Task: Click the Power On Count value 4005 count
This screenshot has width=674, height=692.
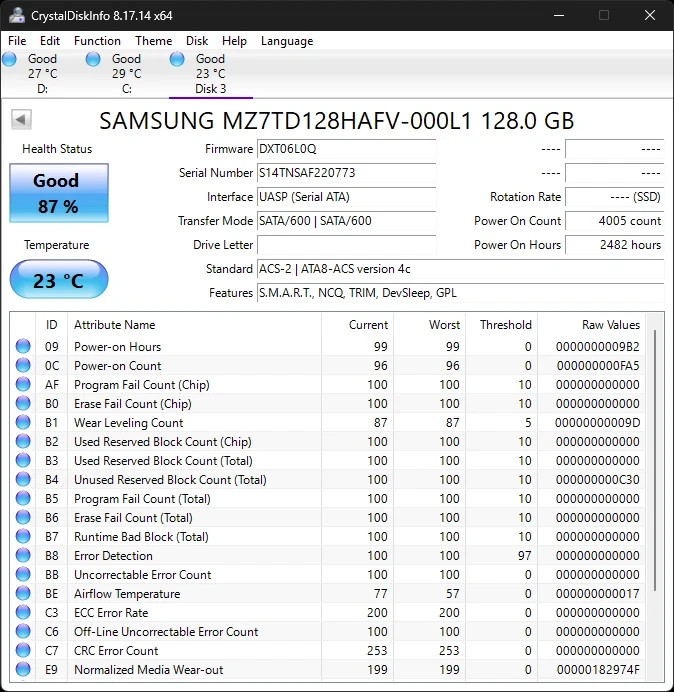Action: (614, 221)
